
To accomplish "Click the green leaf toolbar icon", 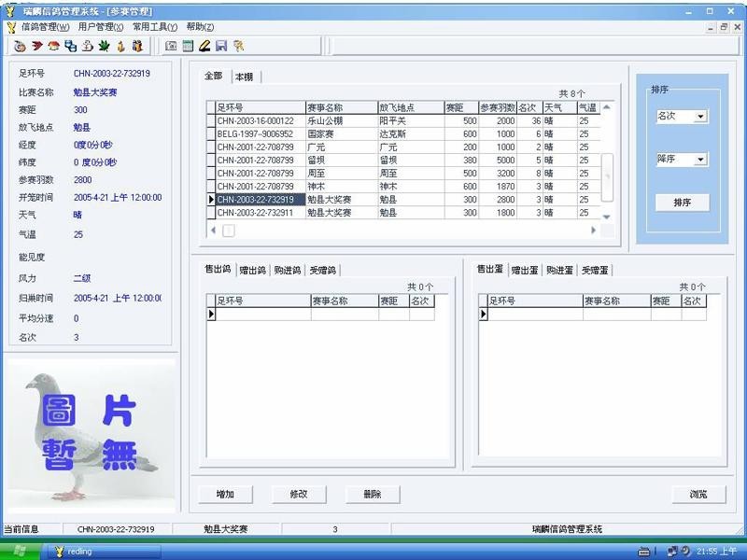I will [104, 45].
